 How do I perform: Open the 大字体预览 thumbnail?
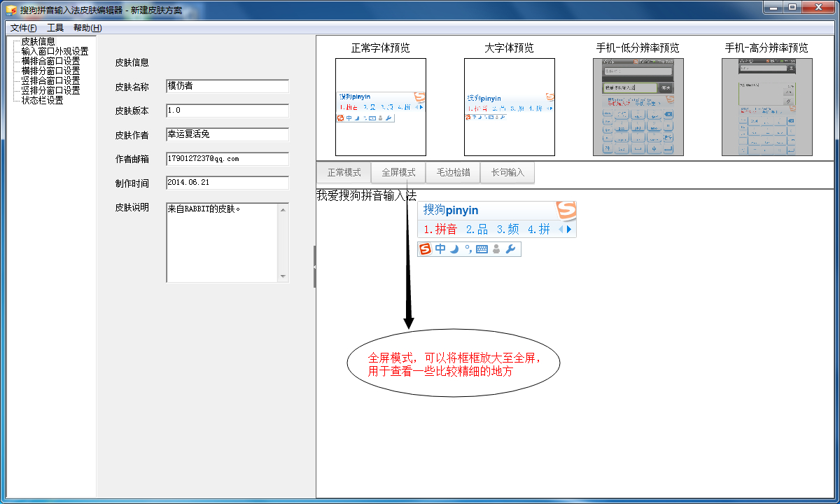coord(510,107)
